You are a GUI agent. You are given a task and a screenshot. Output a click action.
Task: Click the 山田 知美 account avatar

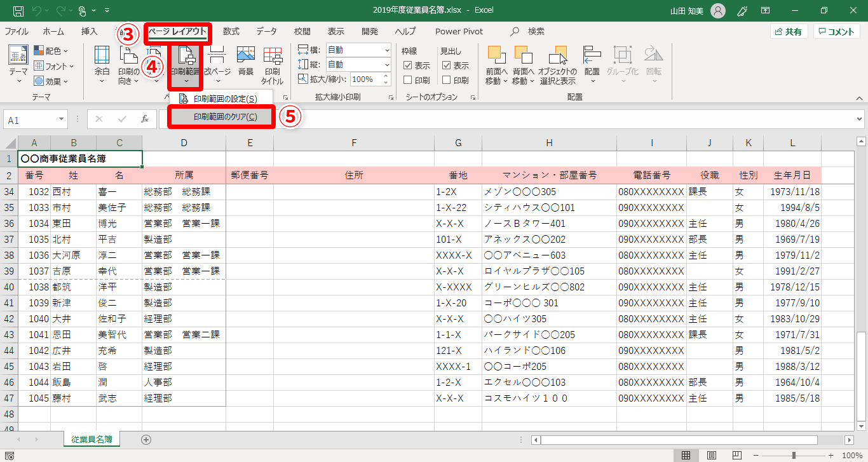click(718, 11)
